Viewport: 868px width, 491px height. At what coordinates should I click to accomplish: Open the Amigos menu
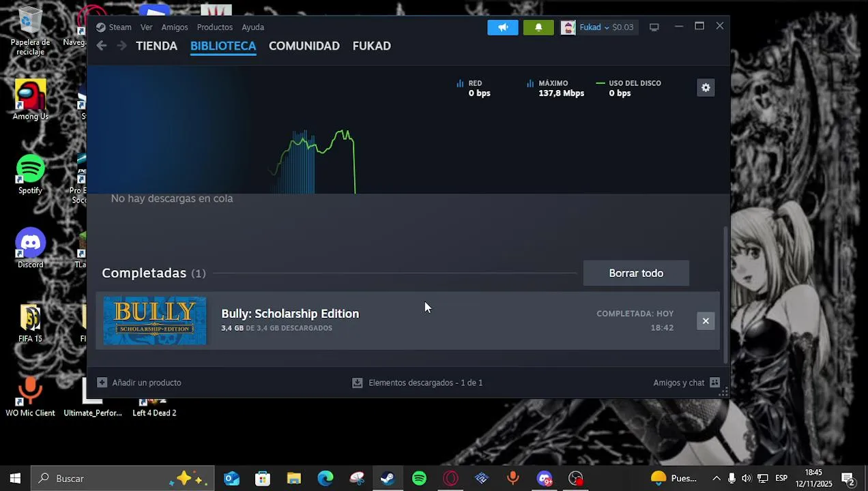[x=175, y=27]
